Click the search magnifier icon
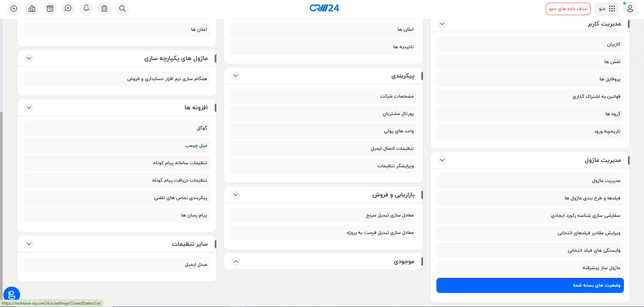This screenshot has width=644, height=307. [x=122, y=9]
